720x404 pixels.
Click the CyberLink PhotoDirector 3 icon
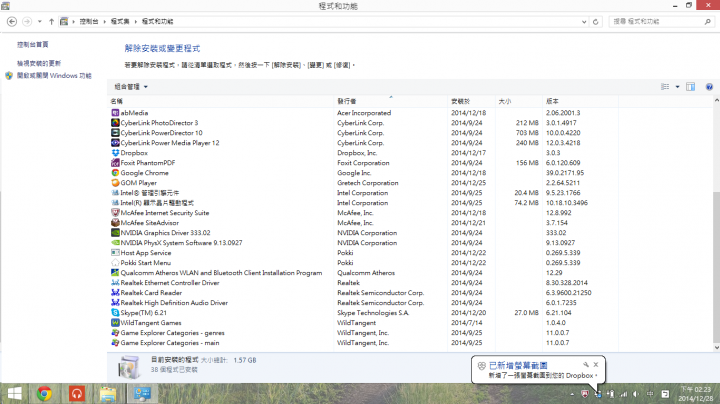(115, 123)
